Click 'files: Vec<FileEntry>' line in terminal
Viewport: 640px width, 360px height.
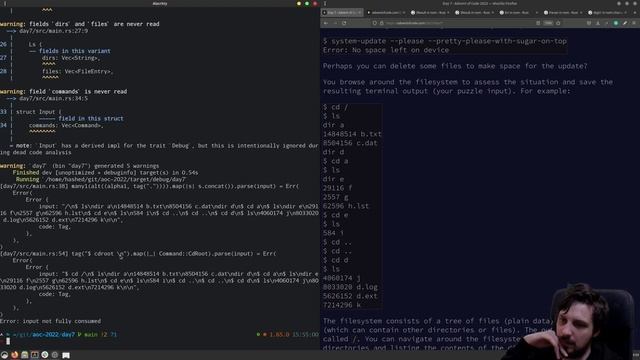pyautogui.click(x=78, y=71)
